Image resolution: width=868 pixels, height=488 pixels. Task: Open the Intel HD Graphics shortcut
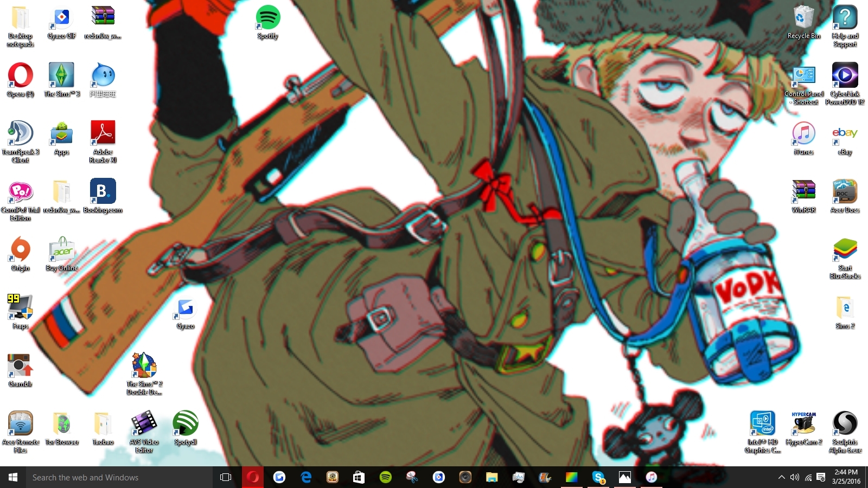(763, 432)
